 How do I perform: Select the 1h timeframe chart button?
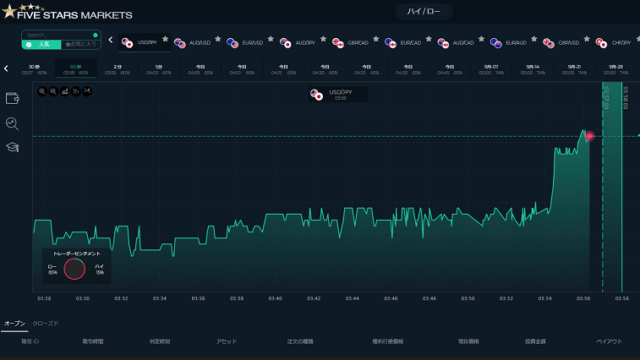pos(76,91)
